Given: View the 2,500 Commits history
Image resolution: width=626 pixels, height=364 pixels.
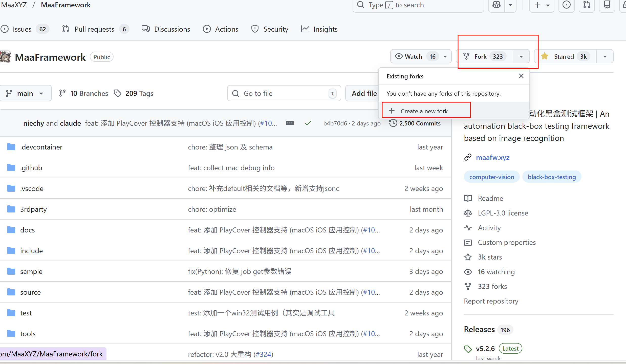Looking at the screenshot, I should tap(415, 123).
